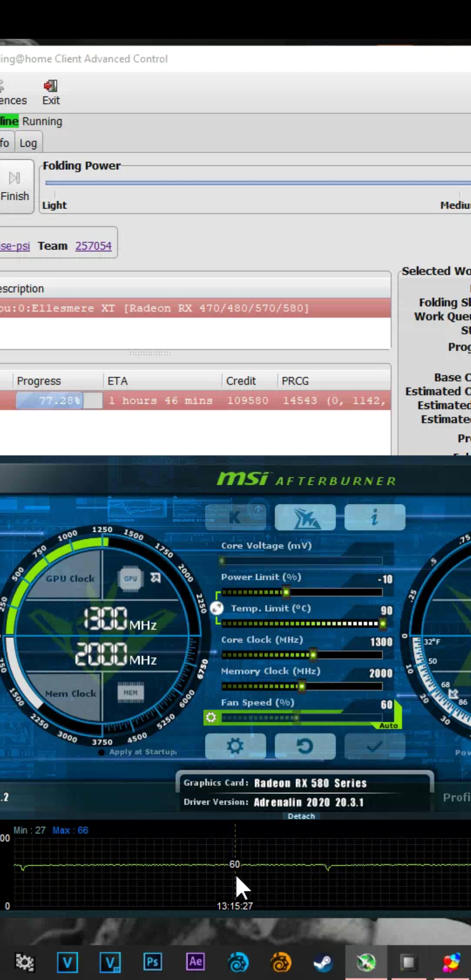Open the team 257054 link
This screenshot has height=980, width=471.
pyautogui.click(x=93, y=246)
